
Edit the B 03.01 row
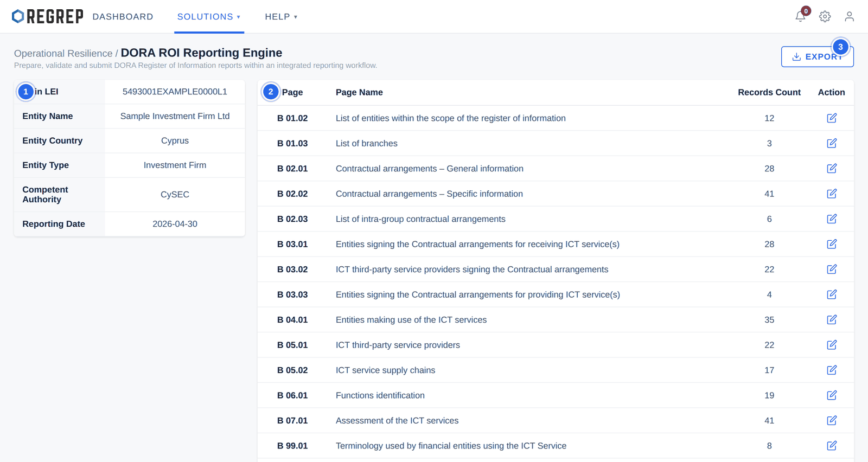(832, 244)
